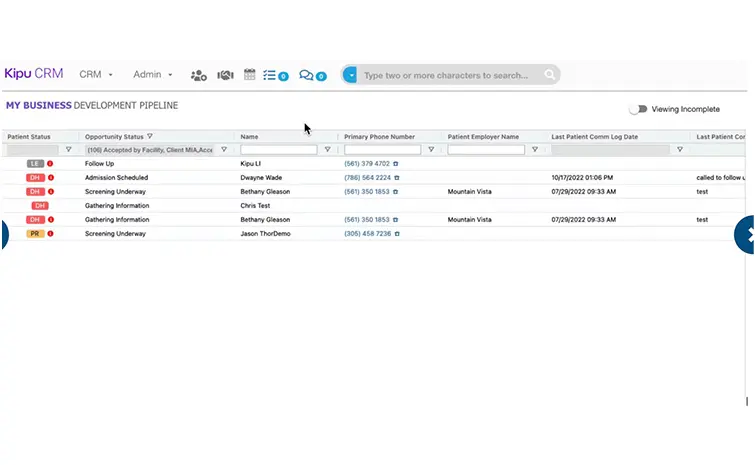Expand the blue search type dropdown
This screenshot has height=465, width=755.
(350, 75)
